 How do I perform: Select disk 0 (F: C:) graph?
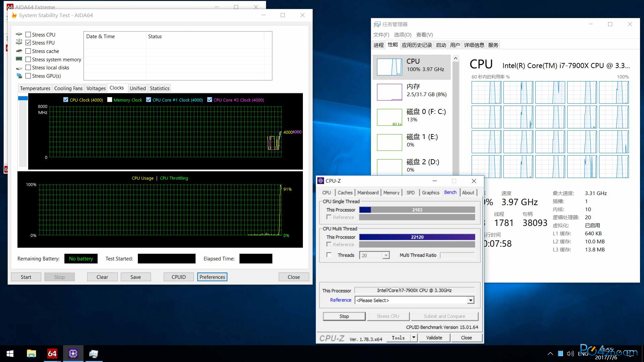point(389,117)
